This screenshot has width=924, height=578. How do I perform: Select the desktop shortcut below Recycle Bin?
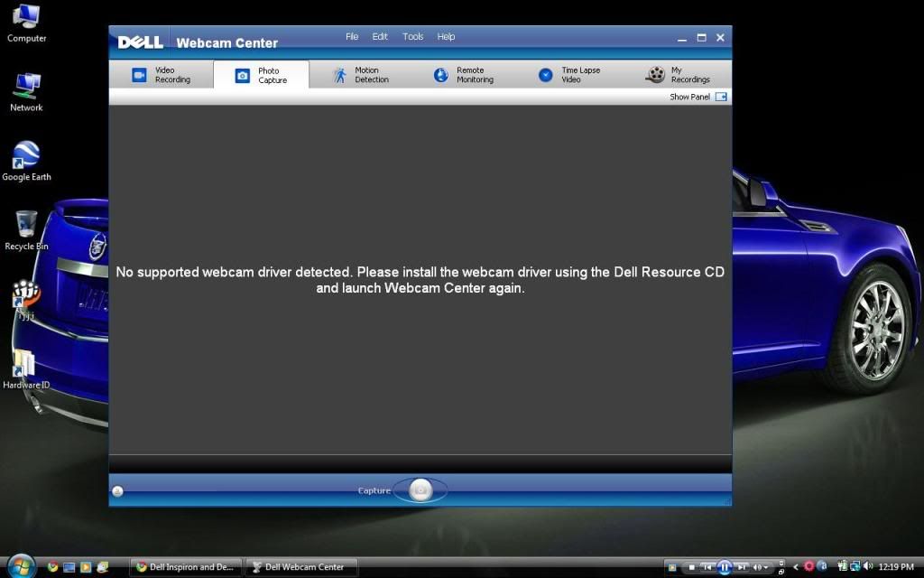pos(26,300)
